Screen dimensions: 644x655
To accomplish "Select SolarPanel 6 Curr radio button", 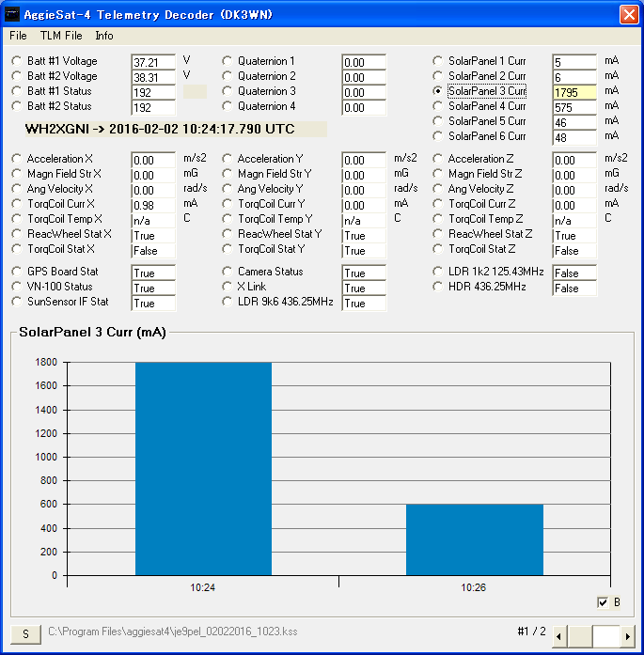I will pos(438,136).
